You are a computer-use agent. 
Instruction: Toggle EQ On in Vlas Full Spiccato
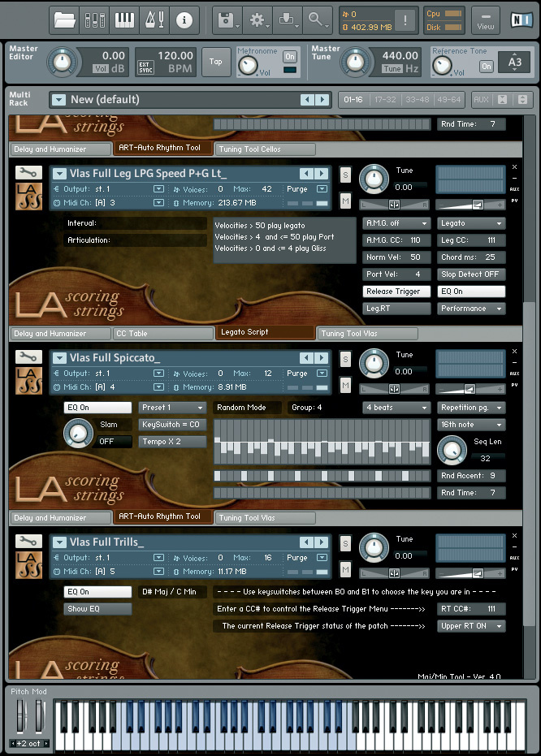click(97, 408)
